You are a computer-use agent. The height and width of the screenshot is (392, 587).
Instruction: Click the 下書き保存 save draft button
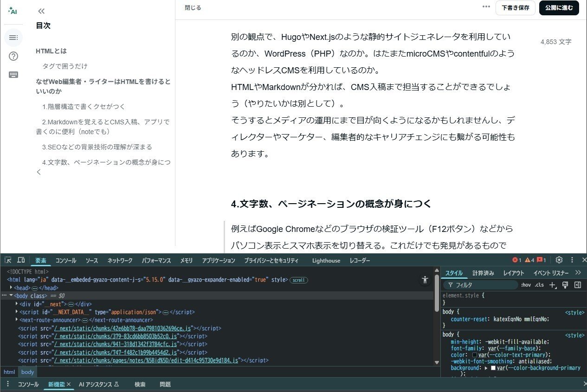click(x=515, y=8)
